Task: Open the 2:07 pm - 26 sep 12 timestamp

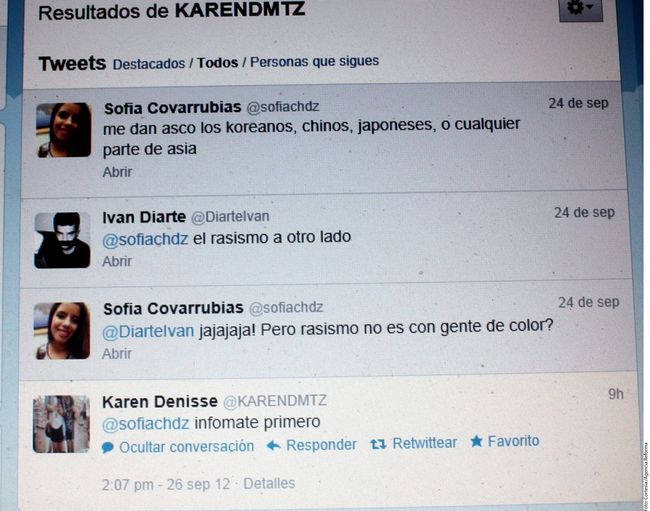Action: pos(166,484)
